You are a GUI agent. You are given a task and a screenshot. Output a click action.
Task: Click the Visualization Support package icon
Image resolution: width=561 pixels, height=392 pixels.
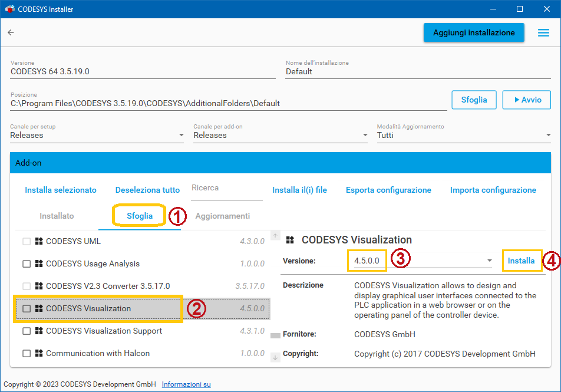tap(39, 331)
